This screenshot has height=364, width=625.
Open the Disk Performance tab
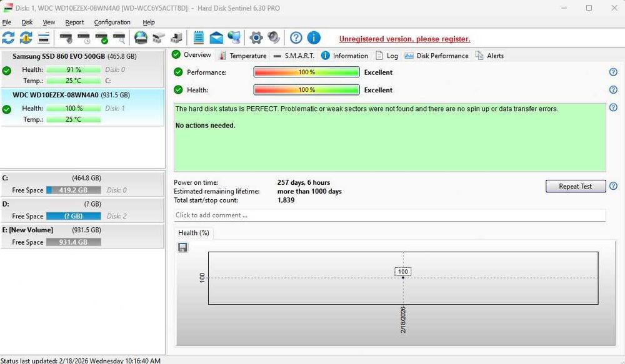point(437,56)
